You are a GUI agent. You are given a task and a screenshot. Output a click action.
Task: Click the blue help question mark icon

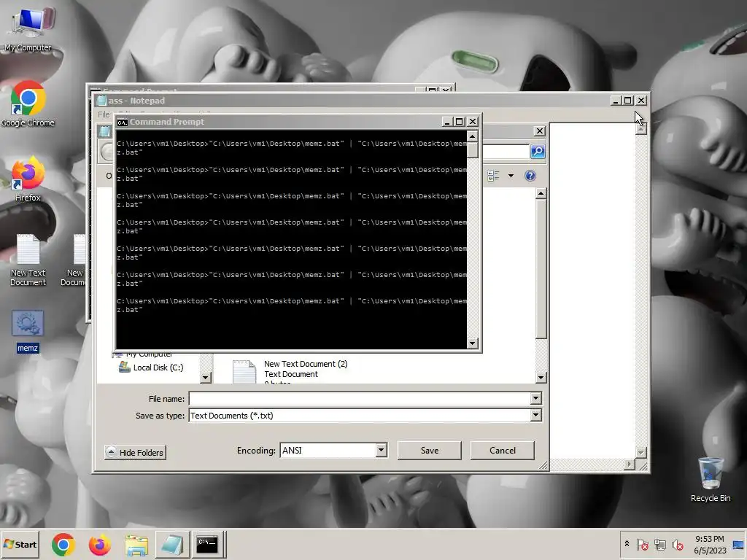point(530,176)
